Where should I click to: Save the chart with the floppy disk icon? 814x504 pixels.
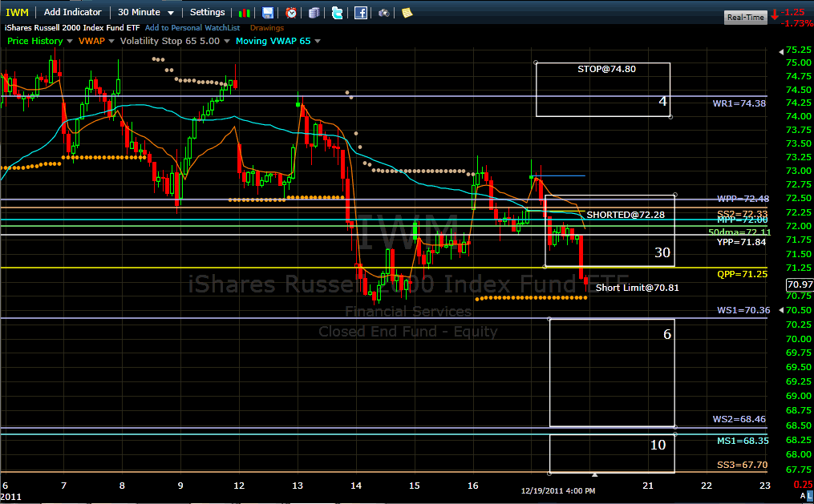(267, 13)
